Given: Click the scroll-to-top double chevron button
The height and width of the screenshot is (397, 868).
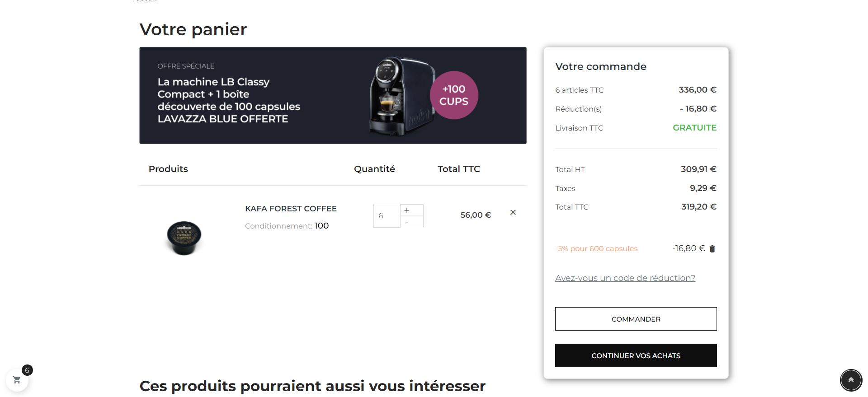Looking at the screenshot, I should [x=851, y=380].
